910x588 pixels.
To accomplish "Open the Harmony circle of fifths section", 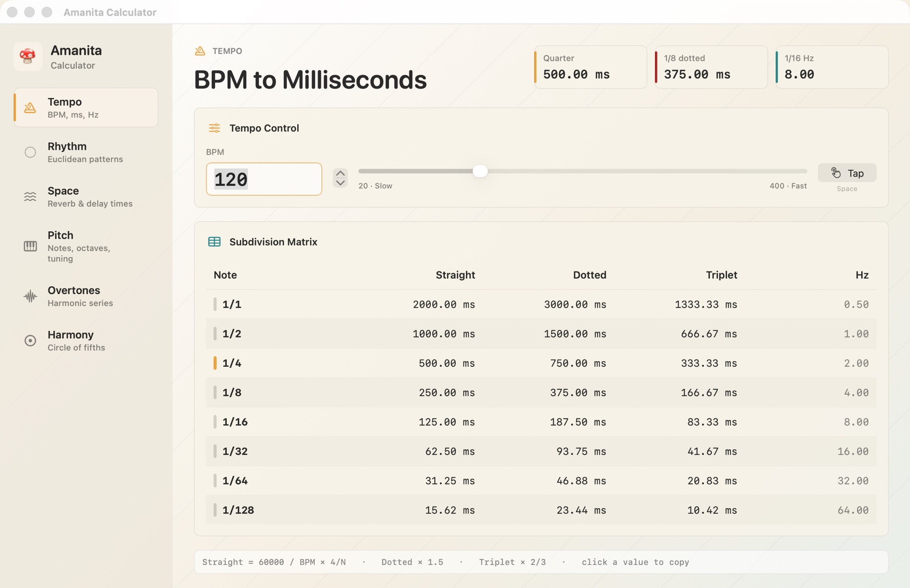I will coord(86,341).
